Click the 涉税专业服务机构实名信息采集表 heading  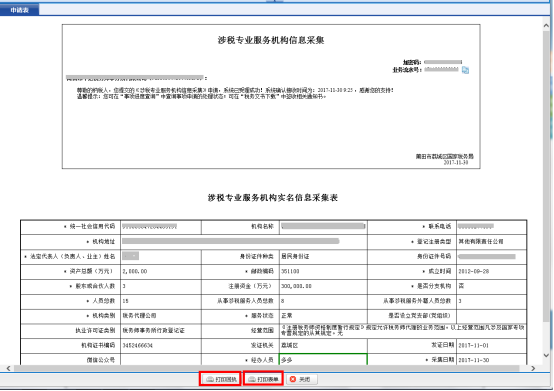click(272, 197)
